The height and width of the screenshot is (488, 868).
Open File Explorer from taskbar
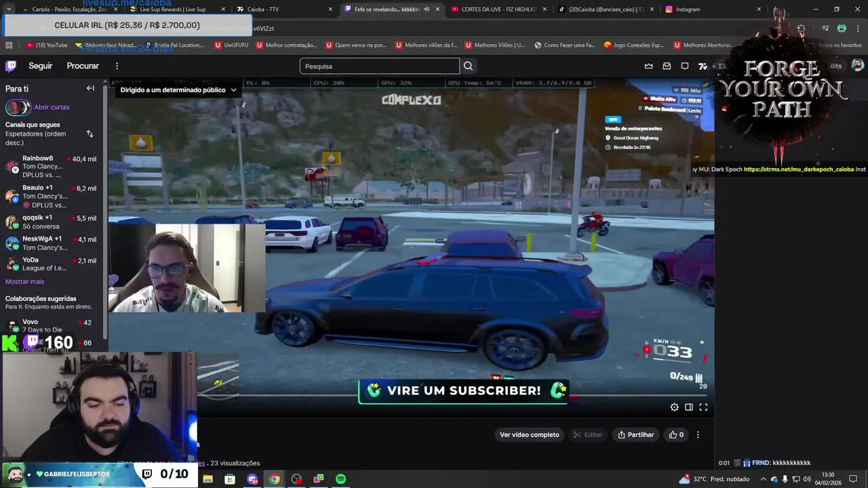coord(208,479)
